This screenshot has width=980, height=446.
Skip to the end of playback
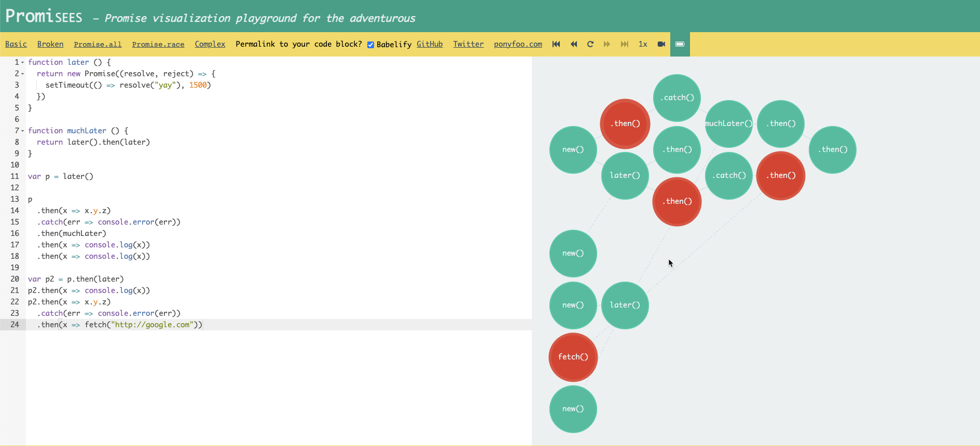tap(625, 44)
